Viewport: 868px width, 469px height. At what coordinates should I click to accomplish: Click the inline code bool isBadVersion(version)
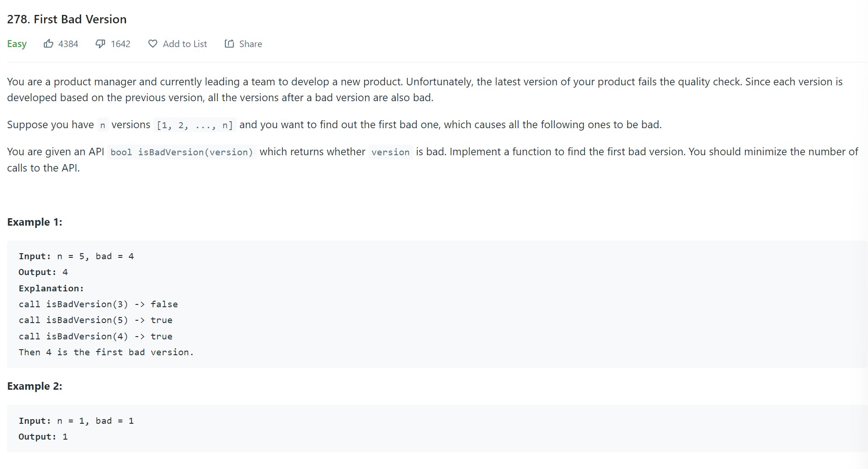pos(182,152)
